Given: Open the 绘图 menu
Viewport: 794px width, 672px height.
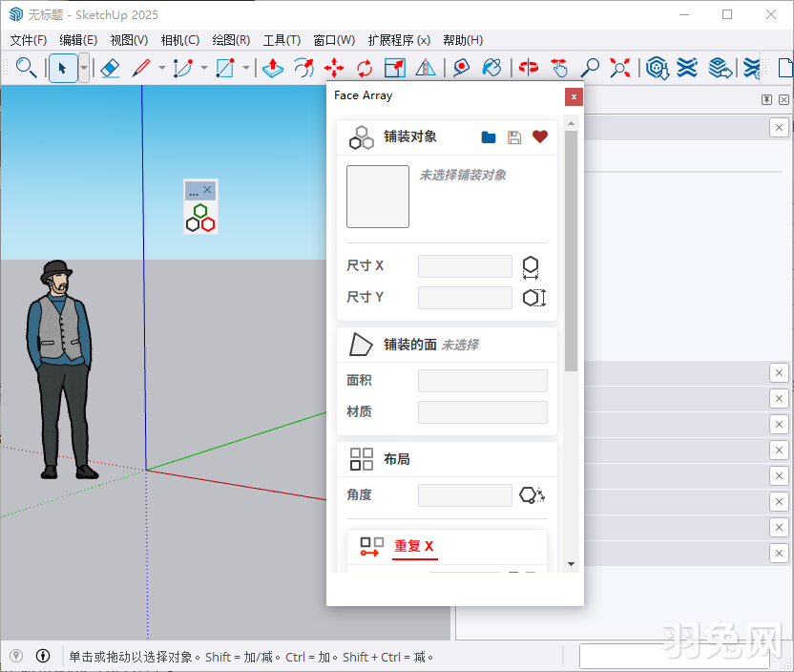Looking at the screenshot, I should pyautogui.click(x=230, y=40).
